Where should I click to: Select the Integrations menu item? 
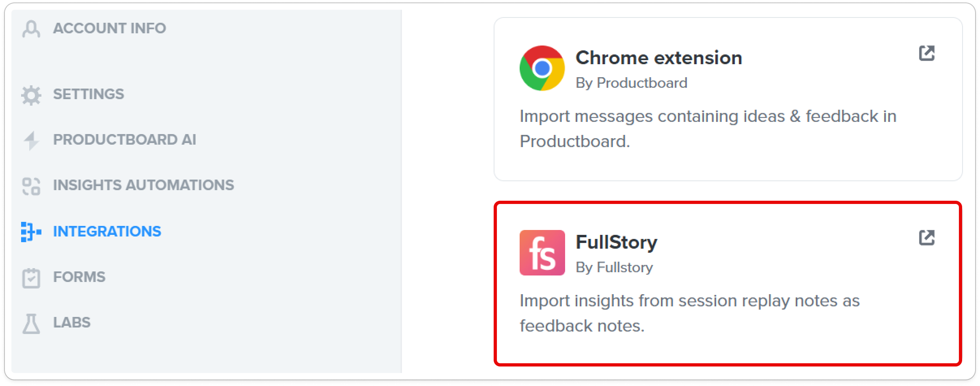(x=107, y=232)
